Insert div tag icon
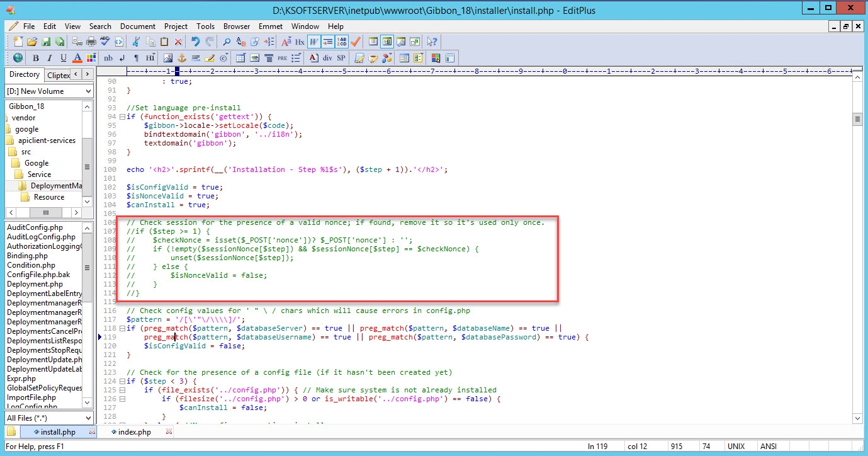The width and height of the screenshot is (868, 456). click(x=327, y=58)
